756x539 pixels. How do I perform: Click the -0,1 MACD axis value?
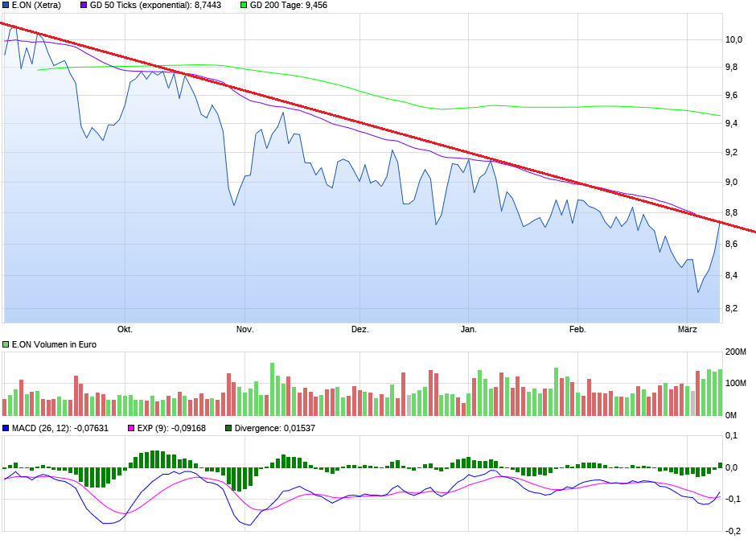[x=731, y=499]
